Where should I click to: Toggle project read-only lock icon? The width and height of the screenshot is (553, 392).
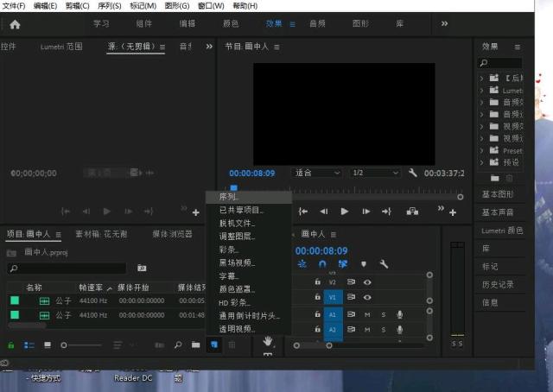point(11,345)
